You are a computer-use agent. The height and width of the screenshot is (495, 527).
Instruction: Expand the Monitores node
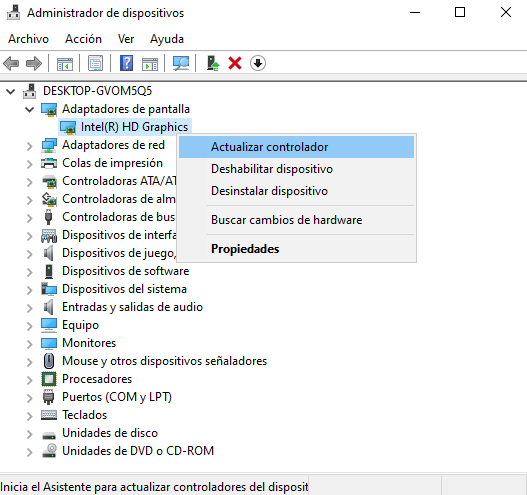(30, 344)
